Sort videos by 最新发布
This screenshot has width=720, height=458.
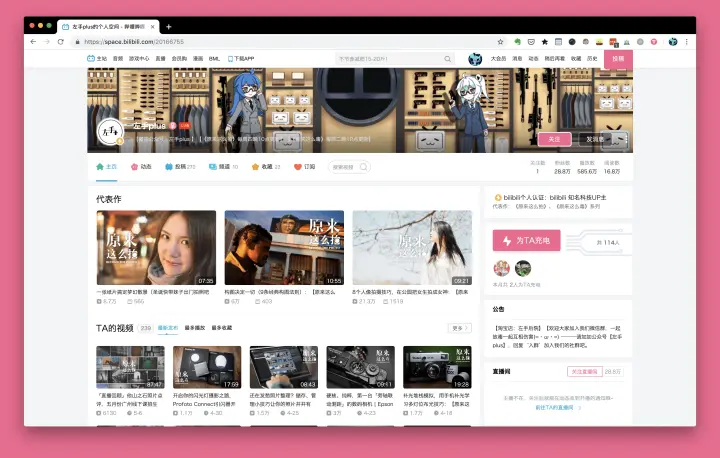tap(168, 328)
